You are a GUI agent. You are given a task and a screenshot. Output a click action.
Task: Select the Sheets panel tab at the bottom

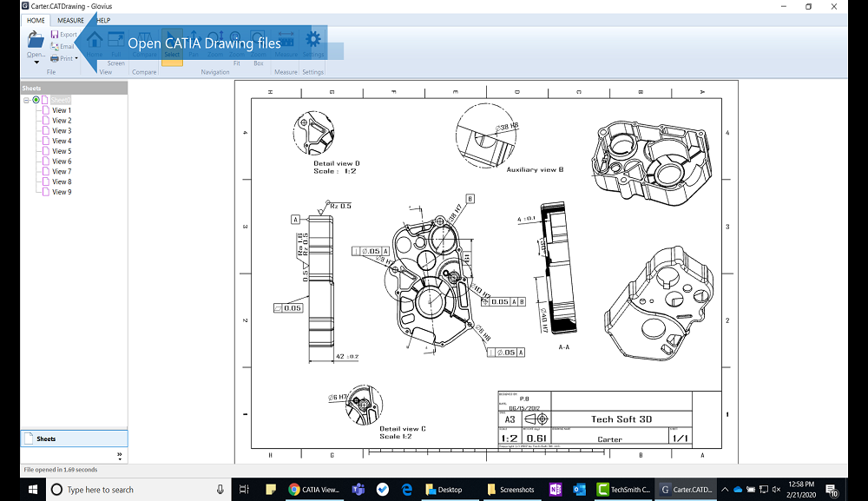(74, 438)
